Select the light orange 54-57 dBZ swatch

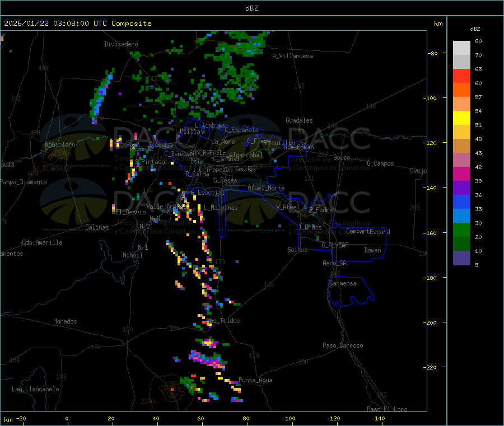point(461,104)
